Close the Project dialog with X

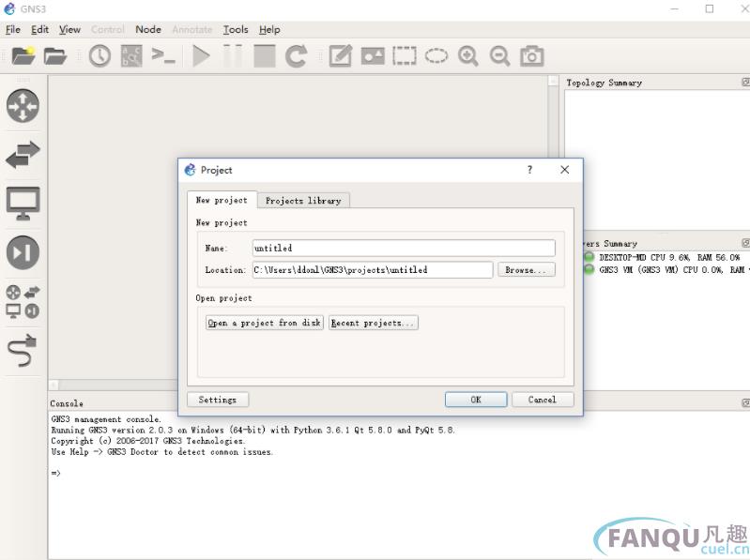[x=564, y=170]
